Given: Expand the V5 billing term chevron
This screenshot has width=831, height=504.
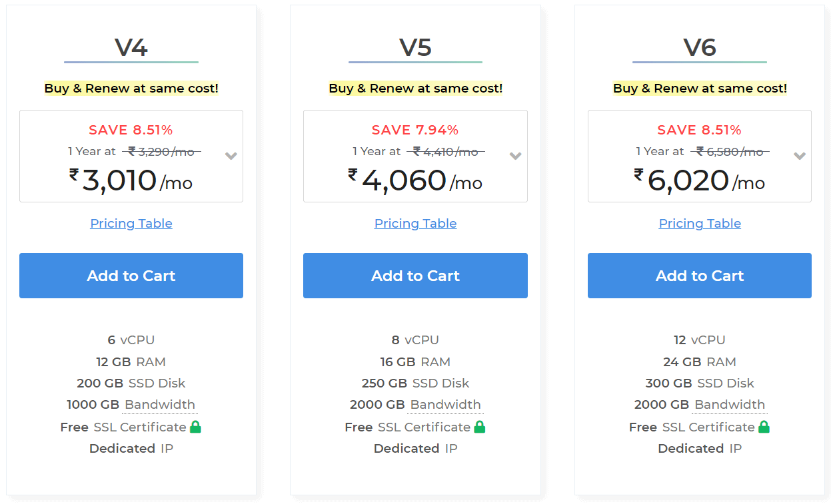Looking at the screenshot, I should [x=515, y=156].
